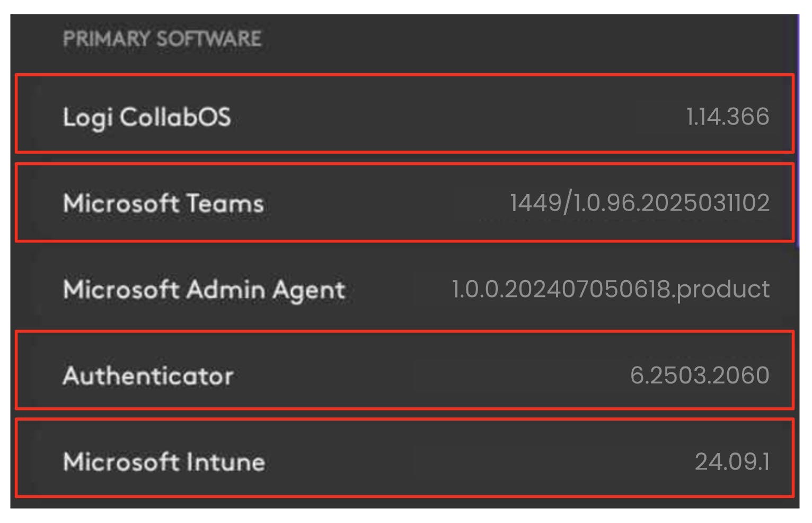This screenshot has width=812, height=523.
Task: Click Teams version 1449/1.0.96.2025031102
Action: click(x=639, y=203)
